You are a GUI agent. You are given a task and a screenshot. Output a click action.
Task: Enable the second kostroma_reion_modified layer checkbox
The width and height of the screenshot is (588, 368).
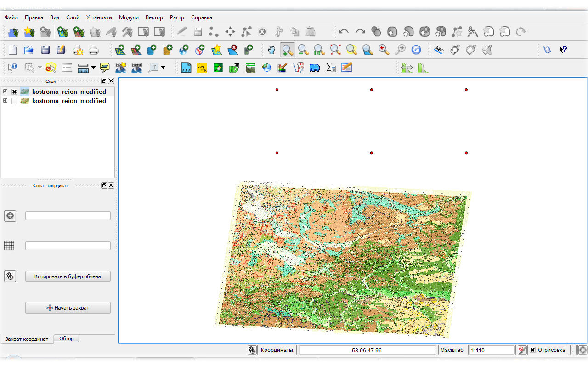pyautogui.click(x=14, y=101)
